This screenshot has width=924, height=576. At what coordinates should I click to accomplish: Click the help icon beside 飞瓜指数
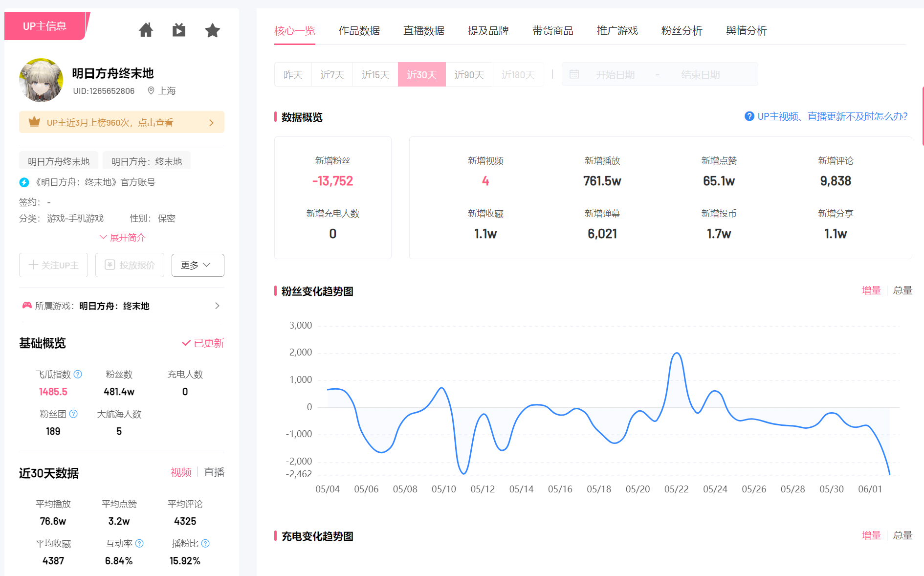(78, 374)
